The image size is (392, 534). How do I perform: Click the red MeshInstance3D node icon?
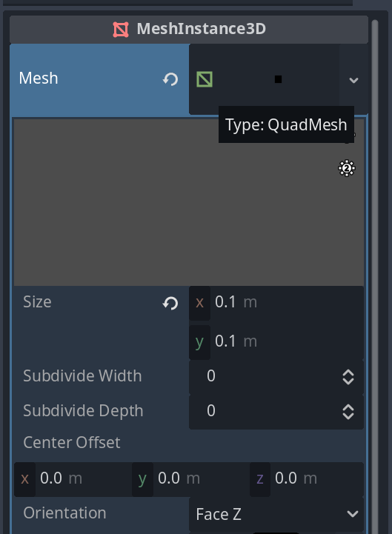pyautogui.click(x=121, y=30)
